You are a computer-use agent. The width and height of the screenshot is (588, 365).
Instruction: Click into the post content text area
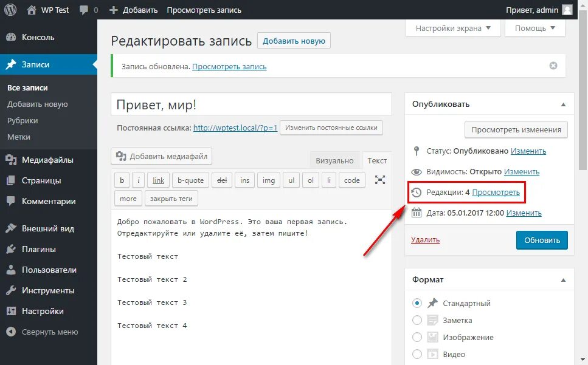(251, 287)
